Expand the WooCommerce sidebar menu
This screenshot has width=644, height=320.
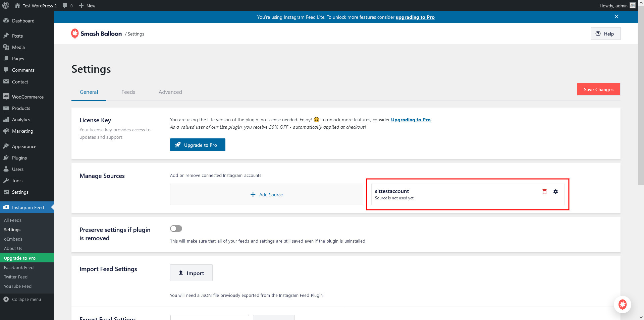coord(28,97)
